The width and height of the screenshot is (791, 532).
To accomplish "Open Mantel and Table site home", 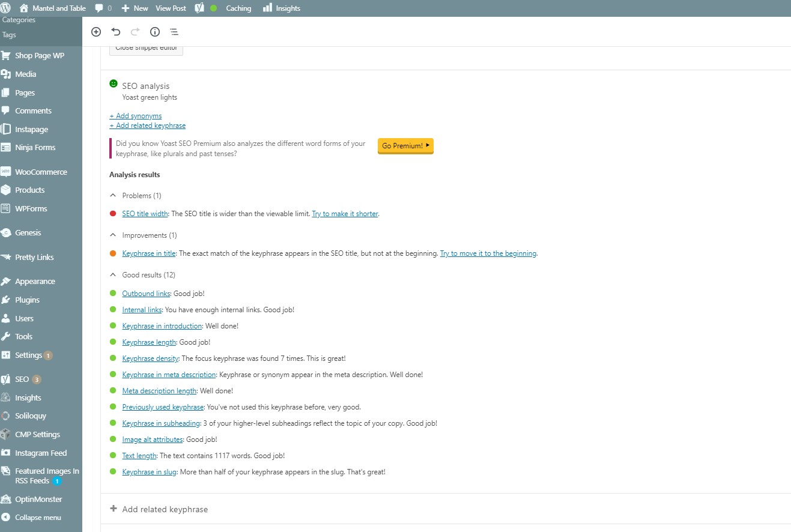I will pos(53,8).
